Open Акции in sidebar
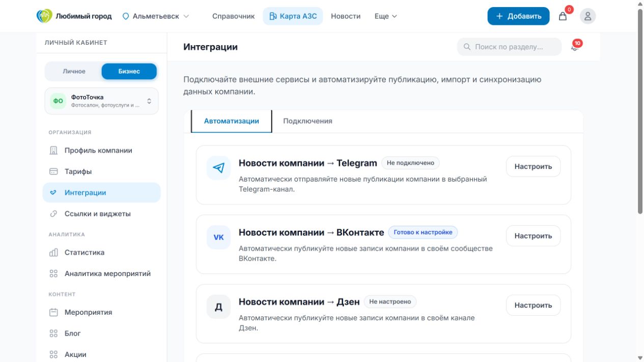 (x=102, y=355)
